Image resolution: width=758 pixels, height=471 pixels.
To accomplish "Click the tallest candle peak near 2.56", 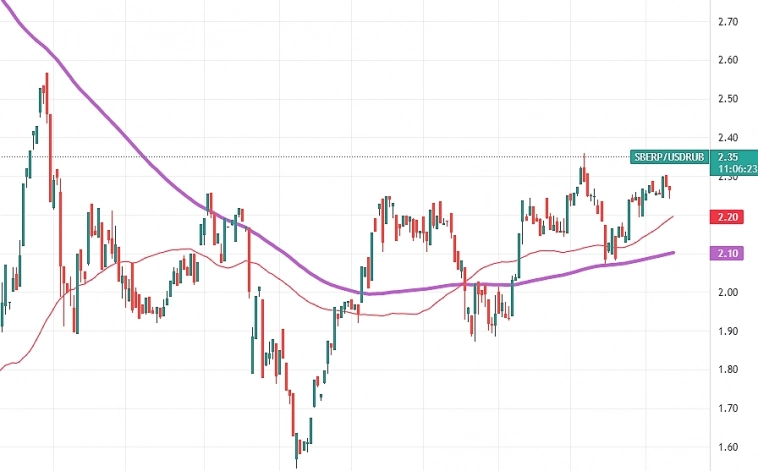I will click(x=47, y=78).
